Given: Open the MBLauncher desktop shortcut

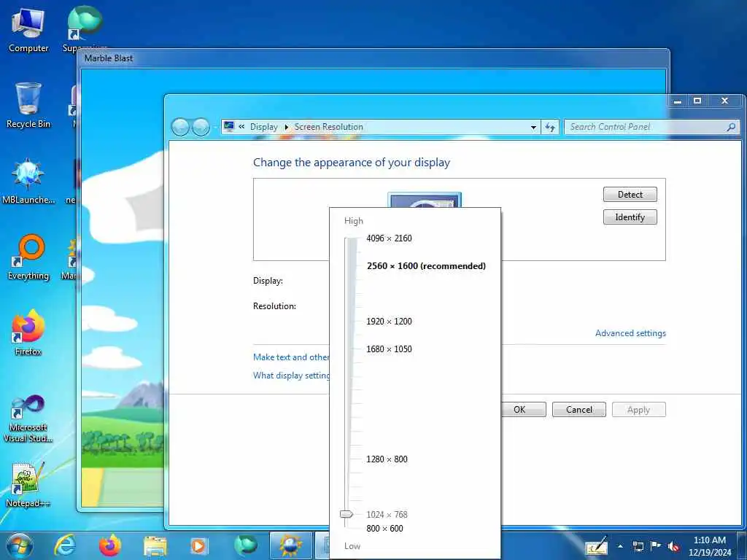Looking at the screenshot, I should pyautogui.click(x=28, y=181).
